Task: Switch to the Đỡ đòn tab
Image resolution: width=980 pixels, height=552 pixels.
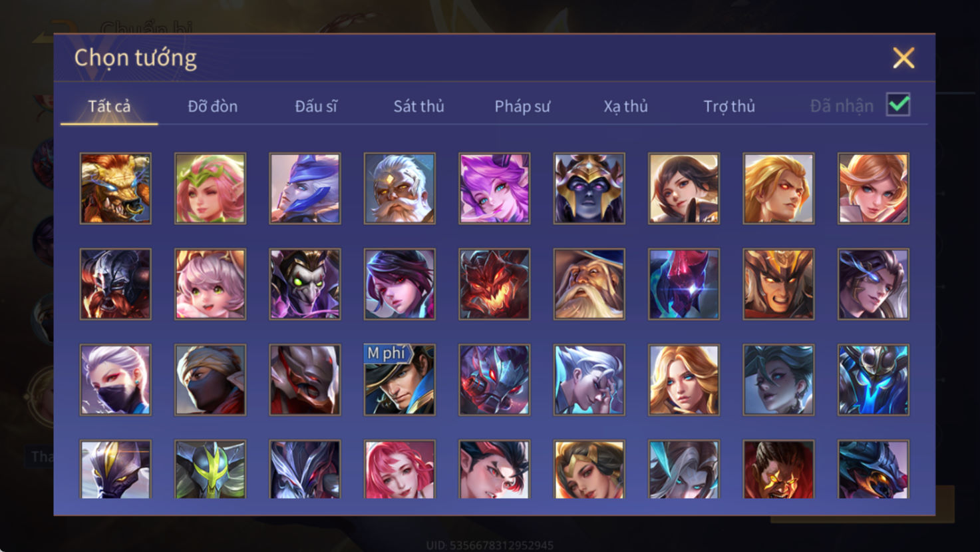Action: 212,106
